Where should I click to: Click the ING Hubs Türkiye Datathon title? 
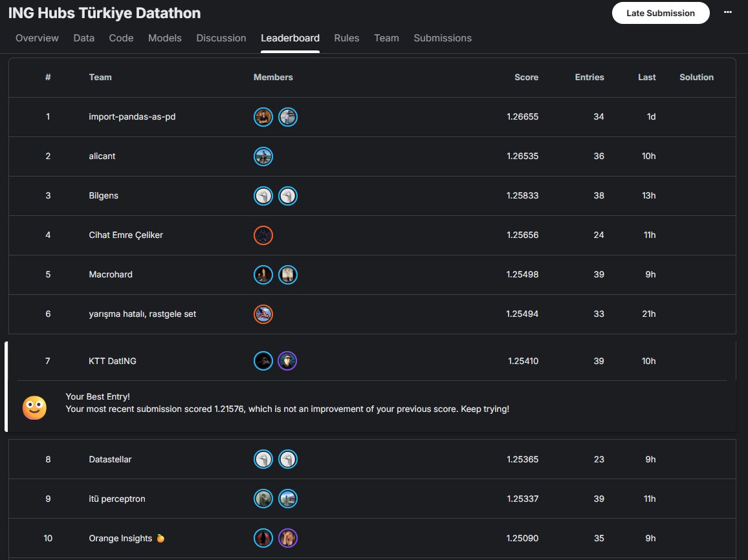104,13
